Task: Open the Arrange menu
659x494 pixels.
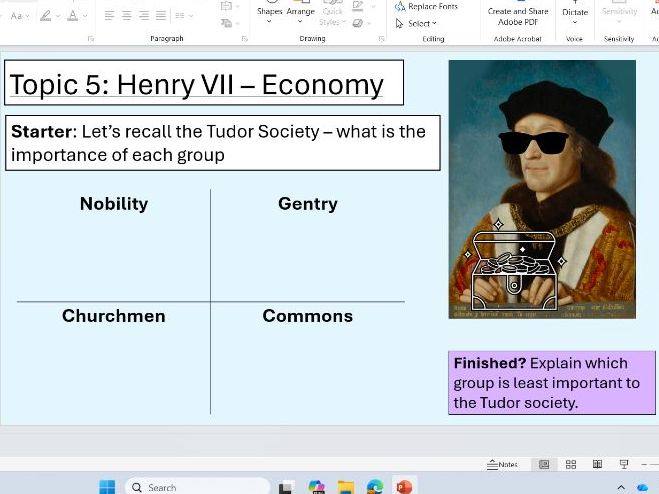Action: 301,13
